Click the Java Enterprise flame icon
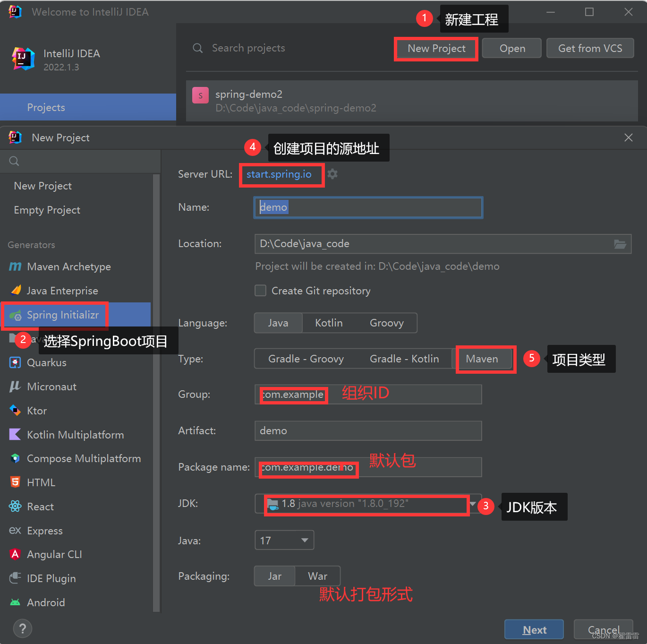The height and width of the screenshot is (644, 647). click(x=16, y=290)
